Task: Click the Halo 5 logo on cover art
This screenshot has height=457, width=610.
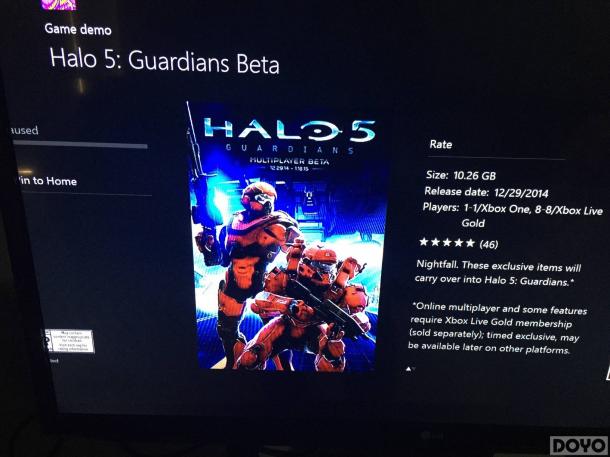Action: (289, 130)
